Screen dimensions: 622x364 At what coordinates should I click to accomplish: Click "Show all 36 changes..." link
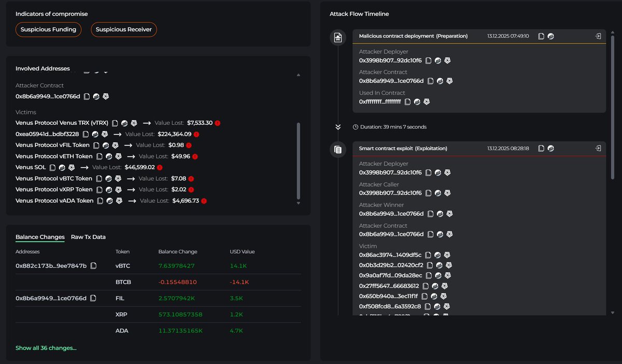click(x=46, y=348)
